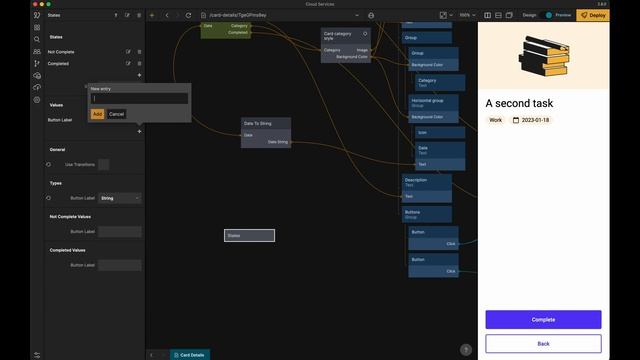Open the preview zoom level dropdown
Viewport: 640px width, 360px height.
pyautogui.click(x=467, y=15)
